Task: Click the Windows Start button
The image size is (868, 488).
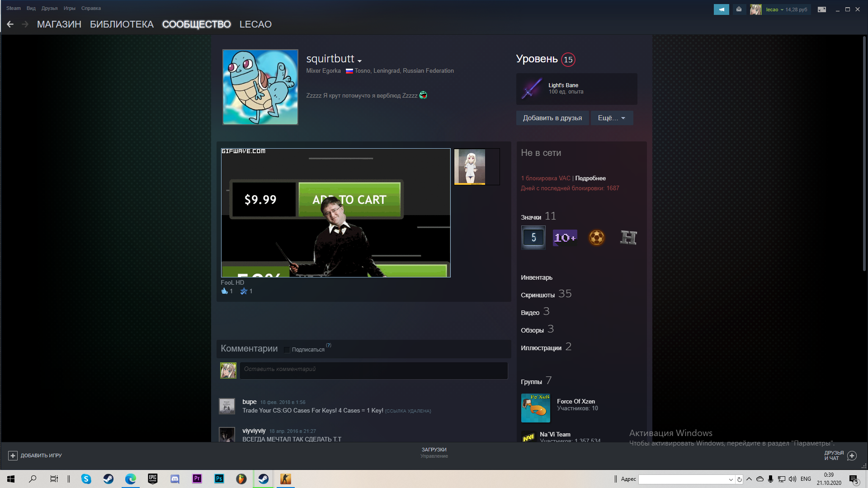Action: (11, 479)
